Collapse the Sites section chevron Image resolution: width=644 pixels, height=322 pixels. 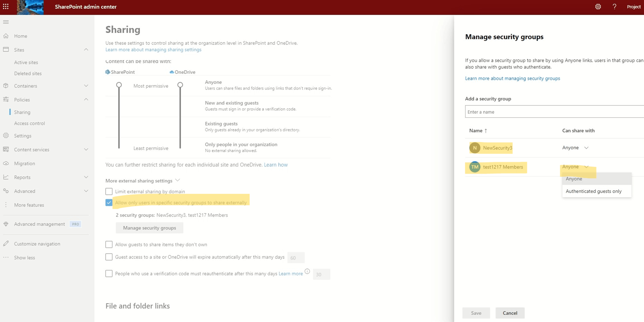pyautogui.click(x=86, y=50)
